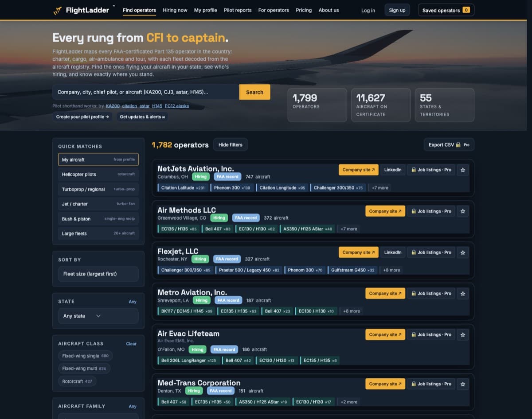Open the Any state dropdown
Viewport: 532px width, 419px height.
tap(98, 316)
